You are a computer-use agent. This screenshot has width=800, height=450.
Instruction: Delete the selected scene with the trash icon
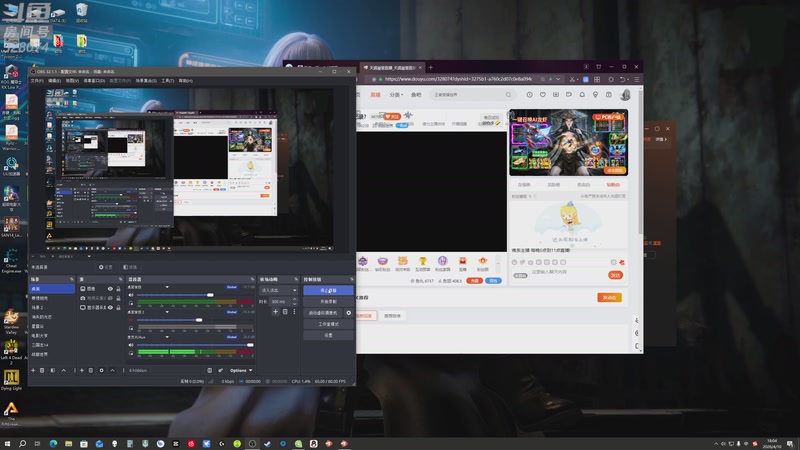[x=42, y=370]
